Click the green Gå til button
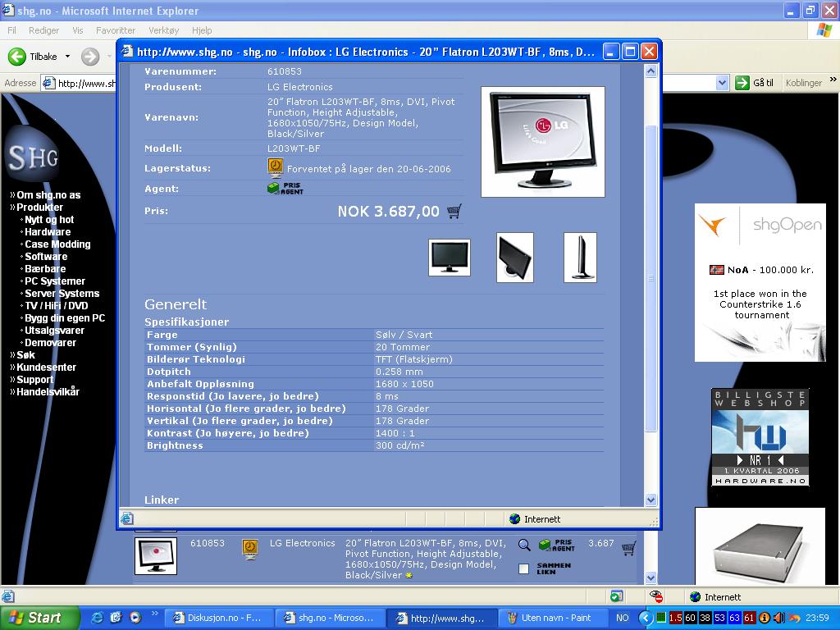Screen dimensions: 840x630 tap(755, 83)
